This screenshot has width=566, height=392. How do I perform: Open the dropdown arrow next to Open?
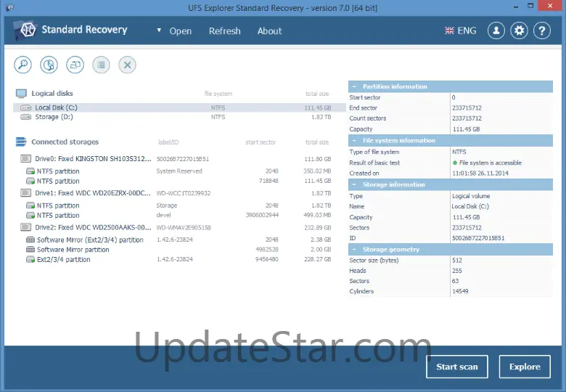(159, 30)
